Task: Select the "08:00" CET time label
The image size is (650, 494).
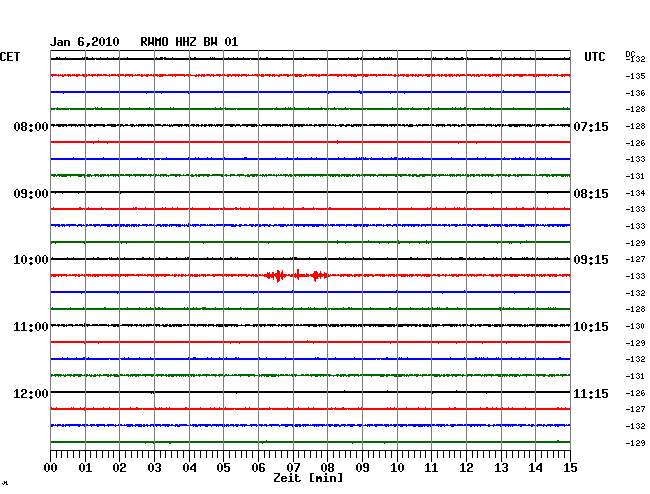Action: click(x=31, y=126)
